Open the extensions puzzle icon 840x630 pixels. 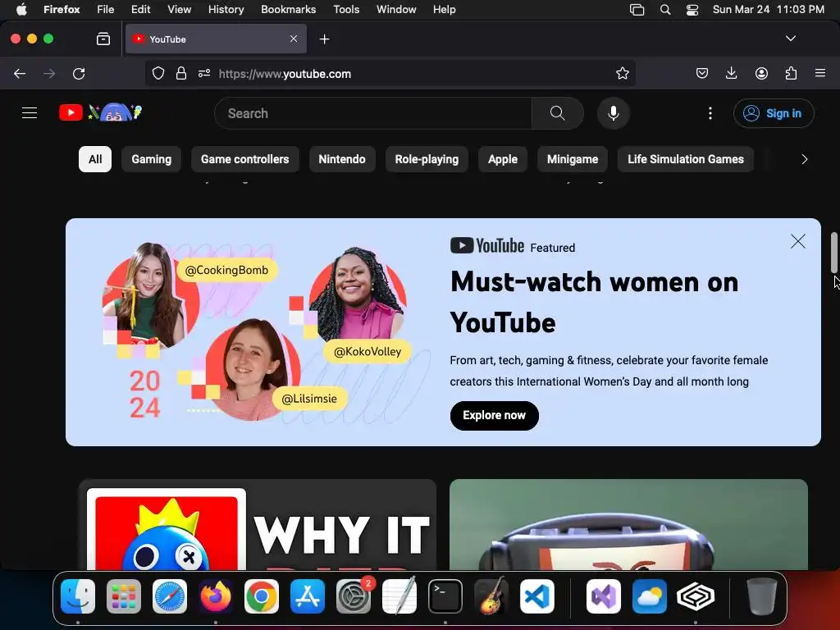click(791, 73)
